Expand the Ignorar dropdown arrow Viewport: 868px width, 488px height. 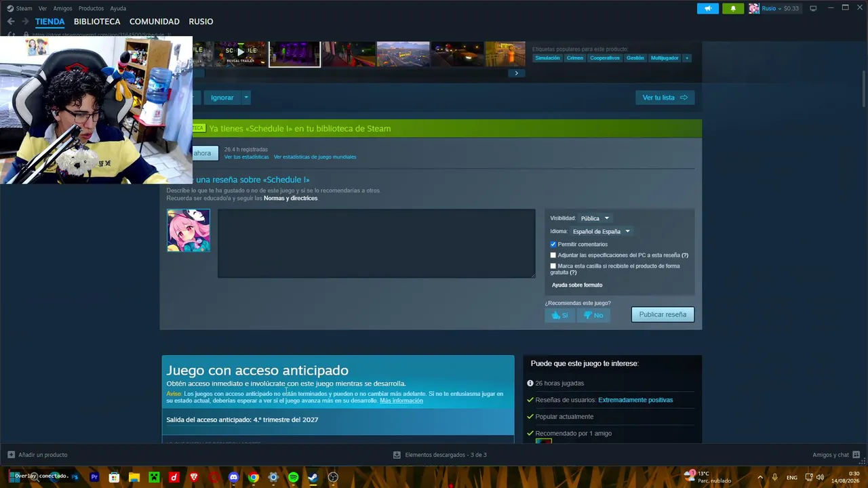246,98
